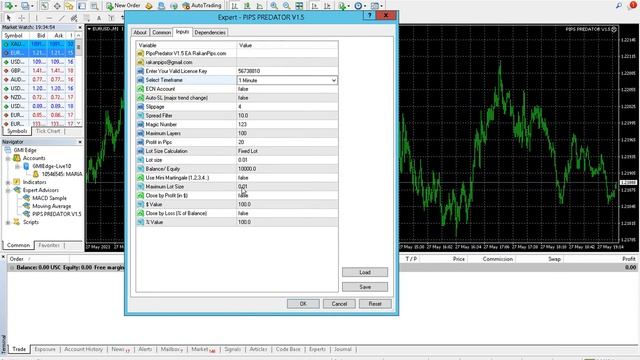Switch chart to line chart icon

click(x=260, y=6)
